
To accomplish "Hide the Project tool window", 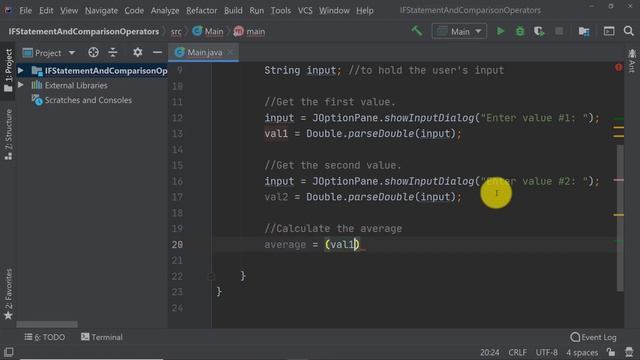I will (157, 52).
